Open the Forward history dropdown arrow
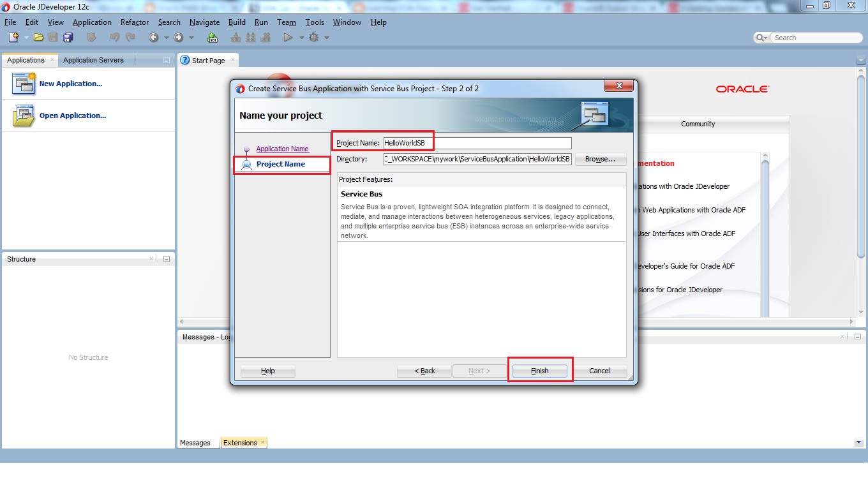 point(191,38)
